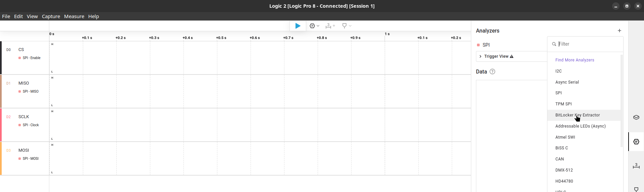644x192 pixels.
Task: Open the analyzer toolbar dropdown
Action: (314, 26)
